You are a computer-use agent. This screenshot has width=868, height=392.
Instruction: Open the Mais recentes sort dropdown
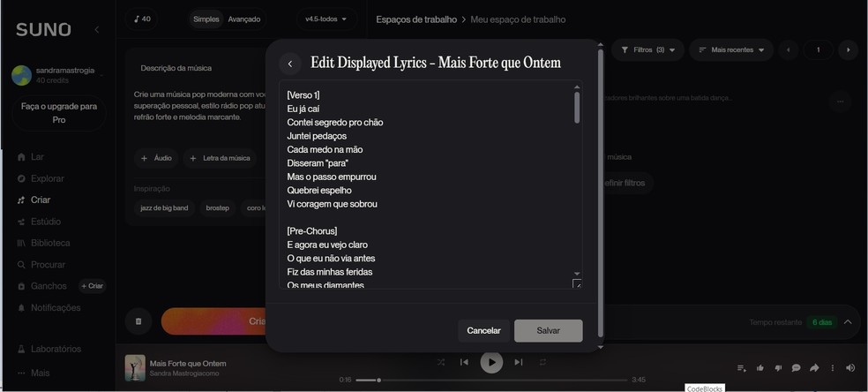(x=731, y=49)
